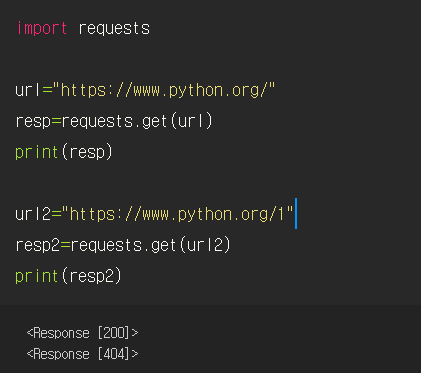Viewport: 421px width, 373px height.
Task: Click the resp variable in resp=requests.get(url)
Action: pyautogui.click(x=33, y=122)
